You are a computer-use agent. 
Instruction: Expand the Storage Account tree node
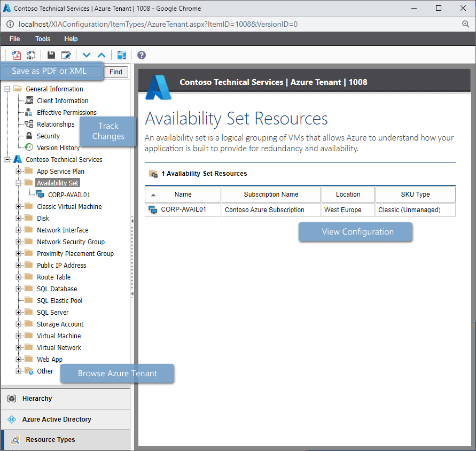click(18, 324)
